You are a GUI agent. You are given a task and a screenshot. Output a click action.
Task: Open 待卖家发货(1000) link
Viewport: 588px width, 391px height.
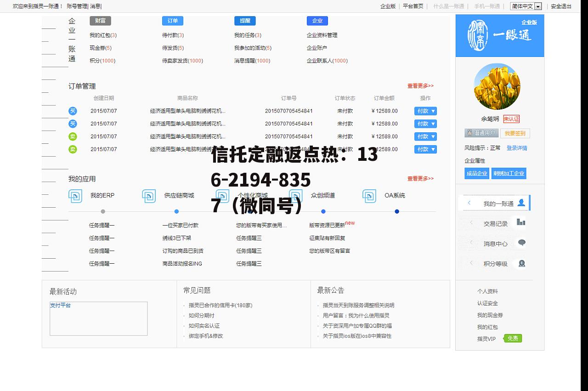[182, 61]
